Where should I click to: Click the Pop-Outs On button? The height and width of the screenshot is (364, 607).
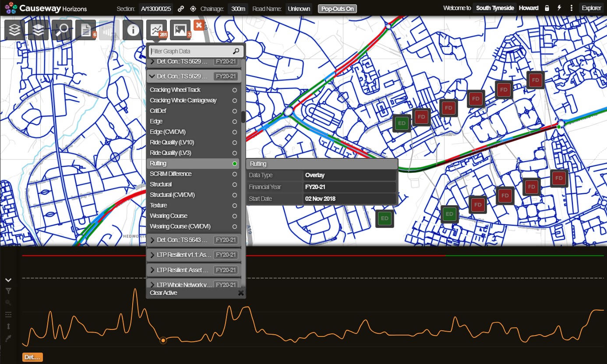(x=337, y=9)
